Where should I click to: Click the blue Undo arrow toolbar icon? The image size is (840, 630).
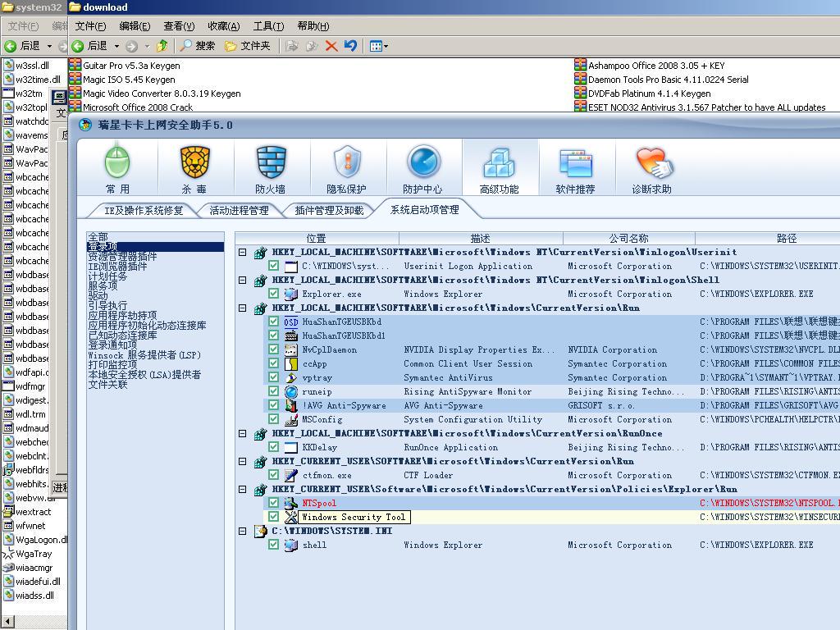351,46
